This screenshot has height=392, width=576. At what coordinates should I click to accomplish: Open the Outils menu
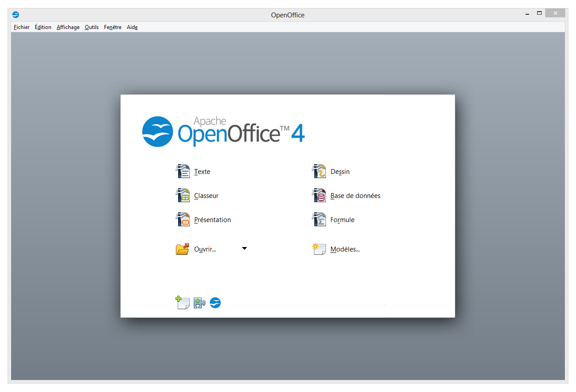coord(92,27)
